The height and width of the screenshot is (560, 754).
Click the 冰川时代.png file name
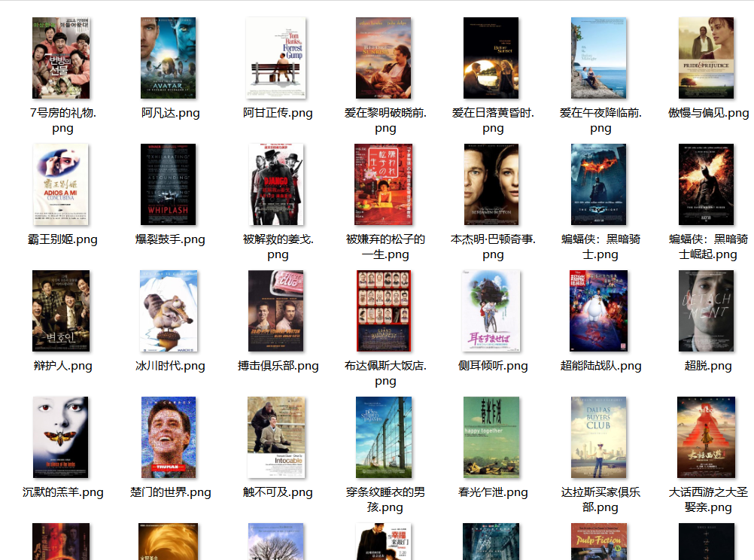coord(170,366)
